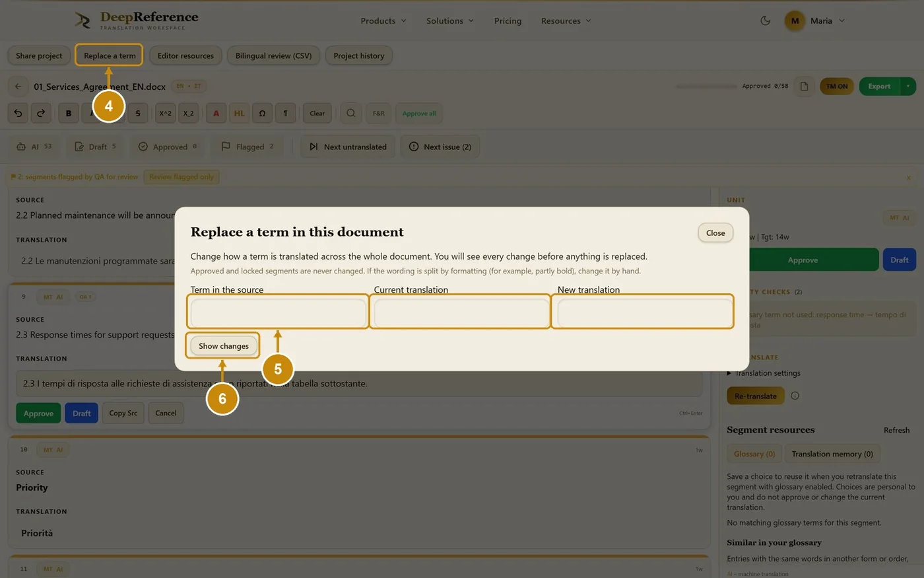Apply strikethrough with the S button
Viewport: 924px width, 578px height.
(137, 113)
